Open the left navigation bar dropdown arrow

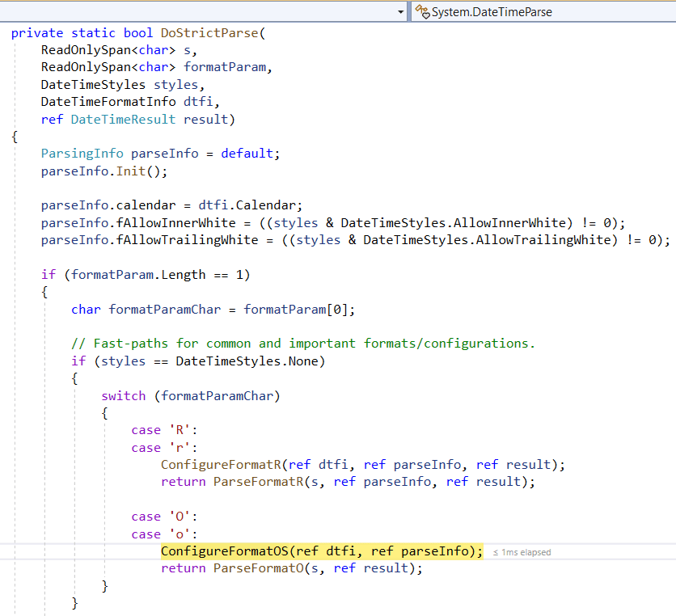coord(402,11)
